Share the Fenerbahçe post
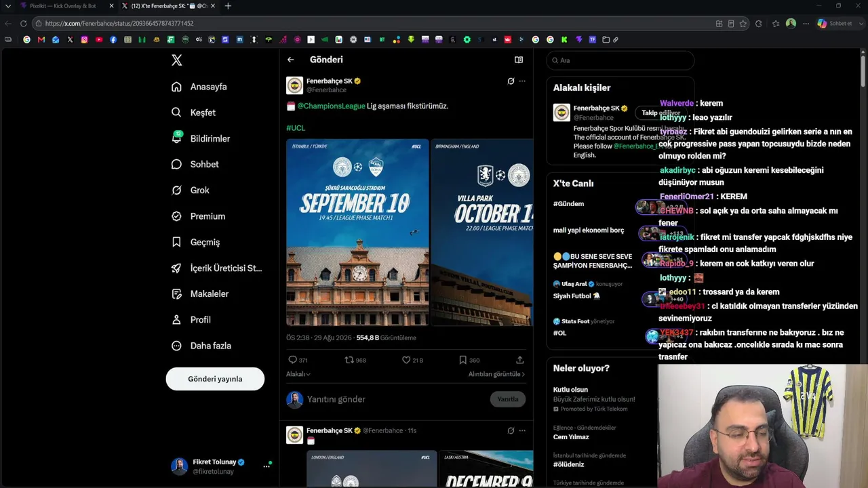The height and width of the screenshot is (488, 868). (520, 360)
